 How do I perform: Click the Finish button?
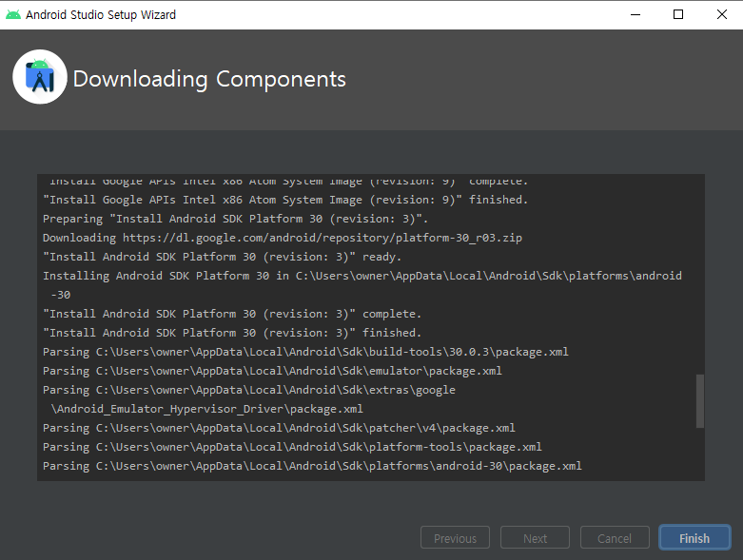point(694,538)
